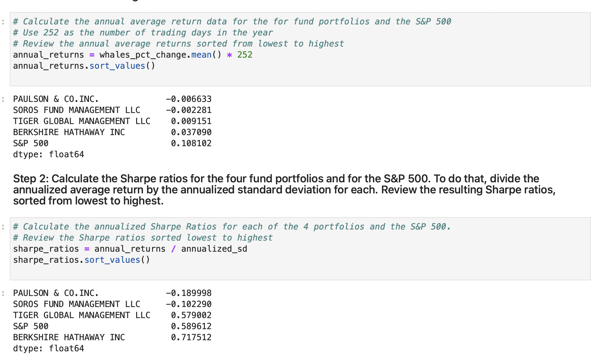This screenshot has height=364, width=596.
Task: Select the PAULSON & CO.INC. output row
Action: click(x=111, y=99)
